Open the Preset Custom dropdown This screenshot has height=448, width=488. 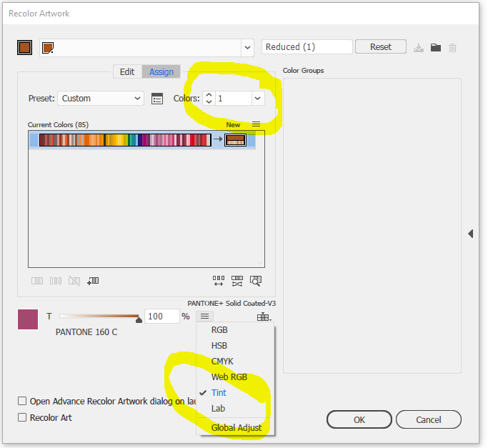101,99
